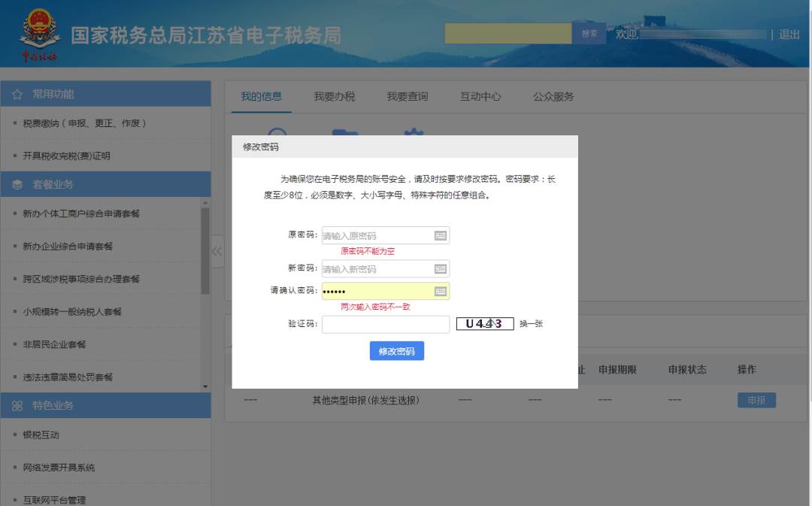Click the 常用功能 section header

tap(106, 94)
